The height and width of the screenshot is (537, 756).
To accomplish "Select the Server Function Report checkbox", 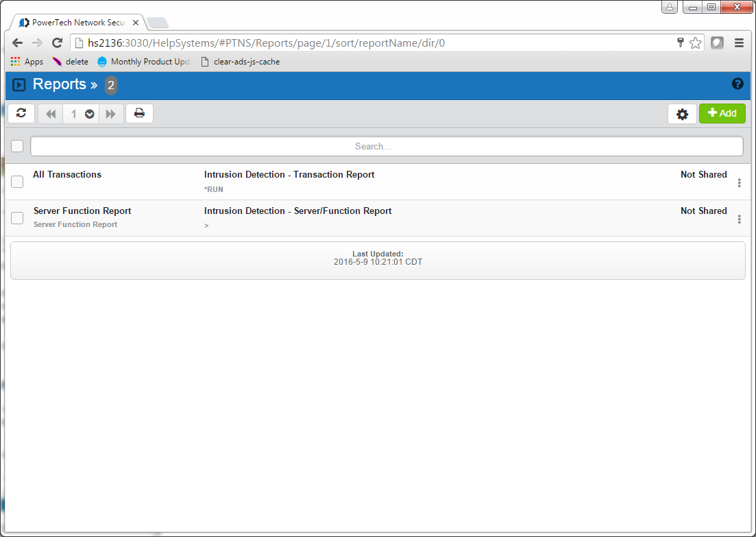I will pyautogui.click(x=18, y=218).
